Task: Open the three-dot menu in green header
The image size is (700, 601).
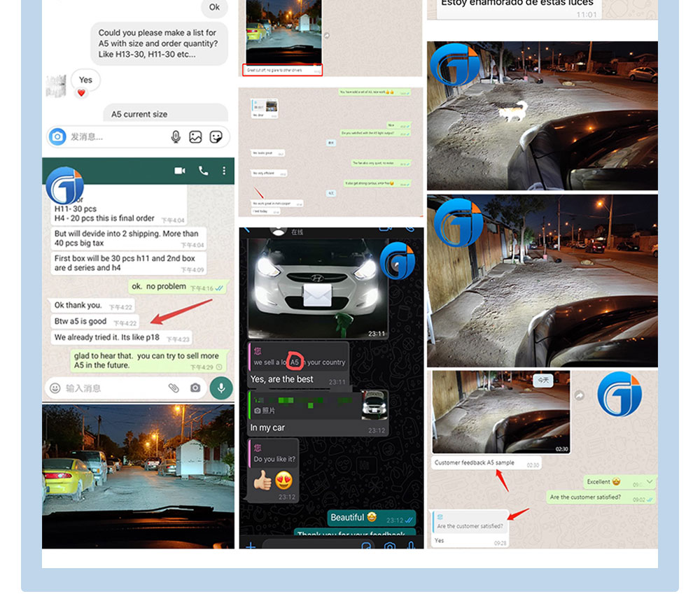Action: click(224, 171)
